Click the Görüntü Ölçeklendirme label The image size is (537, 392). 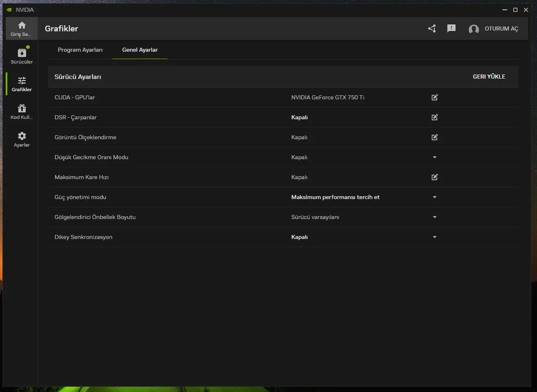tap(85, 137)
